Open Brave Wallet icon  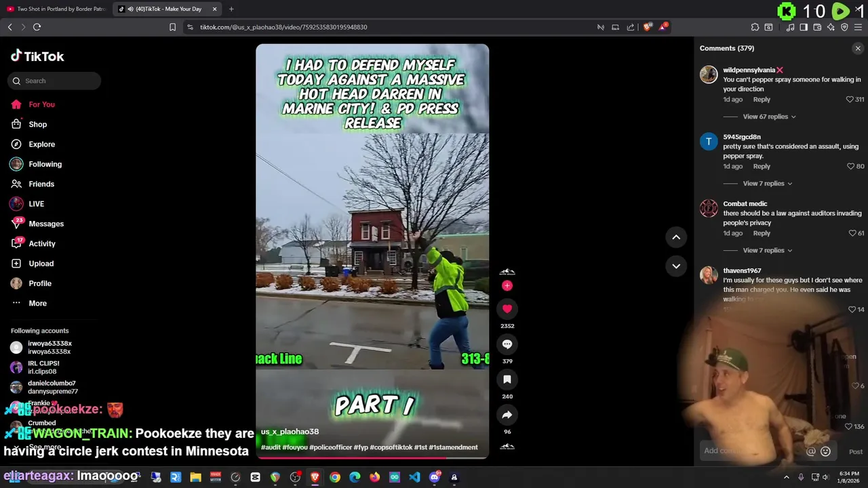tap(817, 27)
